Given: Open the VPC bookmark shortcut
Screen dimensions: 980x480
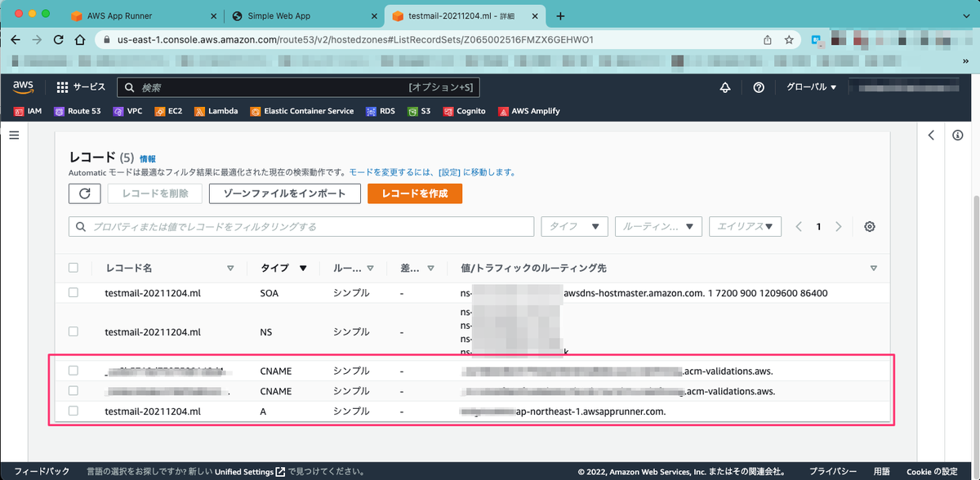Looking at the screenshot, I should coord(128,111).
